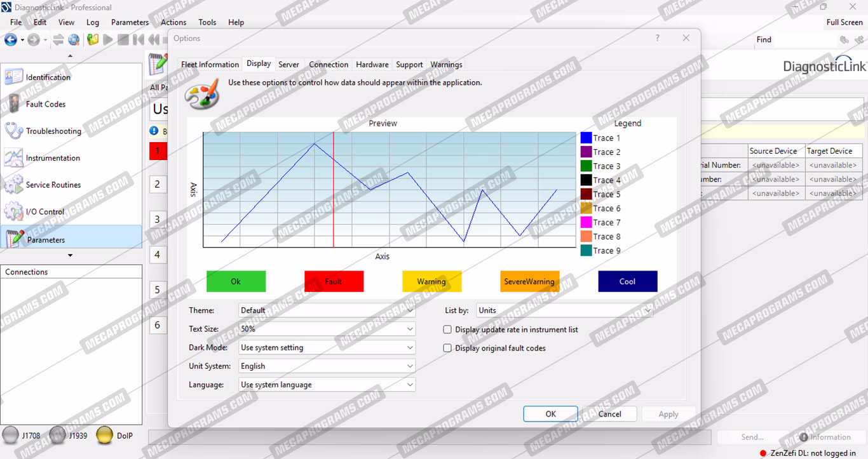Click the grayed Forward arrow in toolbar
Image resolution: width=868 pixels, height=459 pixels.
(33, 40)
